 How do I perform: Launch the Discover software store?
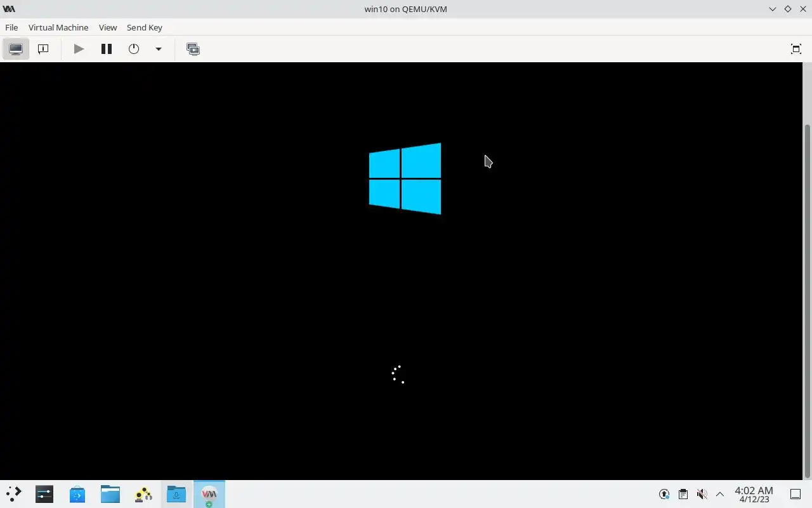pos(77,494)
